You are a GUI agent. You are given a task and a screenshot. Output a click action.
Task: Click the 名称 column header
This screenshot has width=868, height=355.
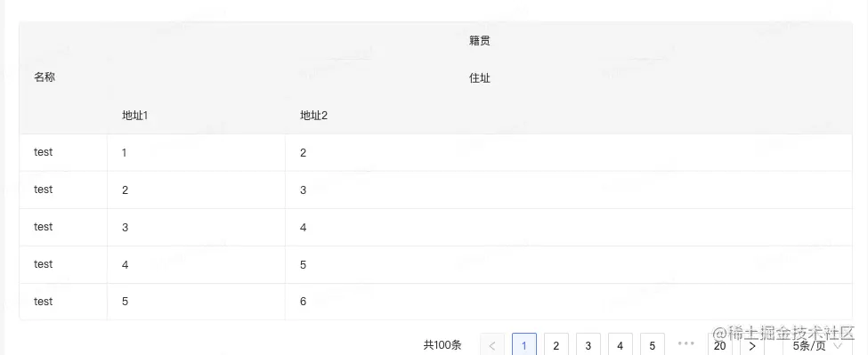click(x=45, y=77)
